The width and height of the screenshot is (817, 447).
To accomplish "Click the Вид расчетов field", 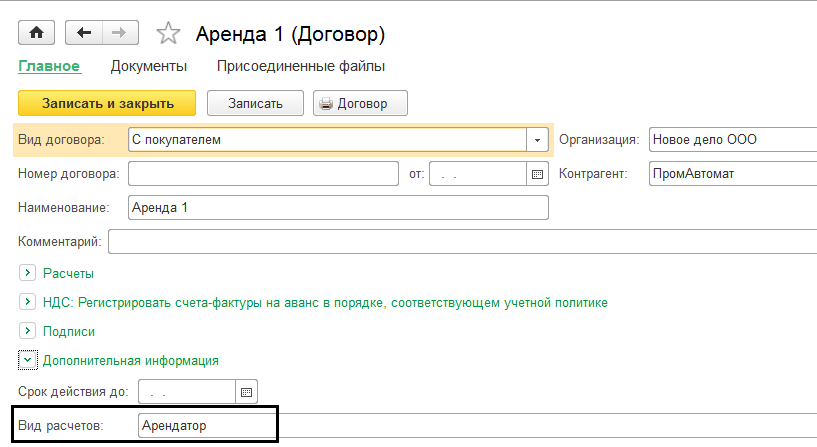I will (206, 425).
